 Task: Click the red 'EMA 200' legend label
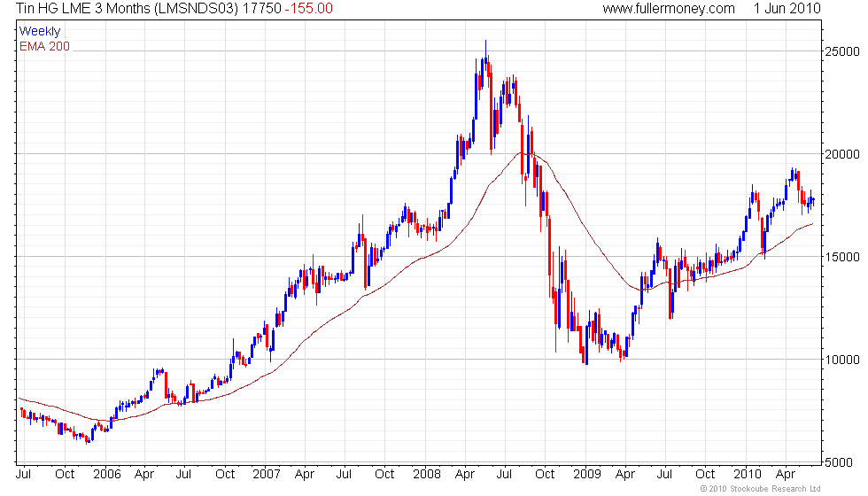click(x=44, y=46)
